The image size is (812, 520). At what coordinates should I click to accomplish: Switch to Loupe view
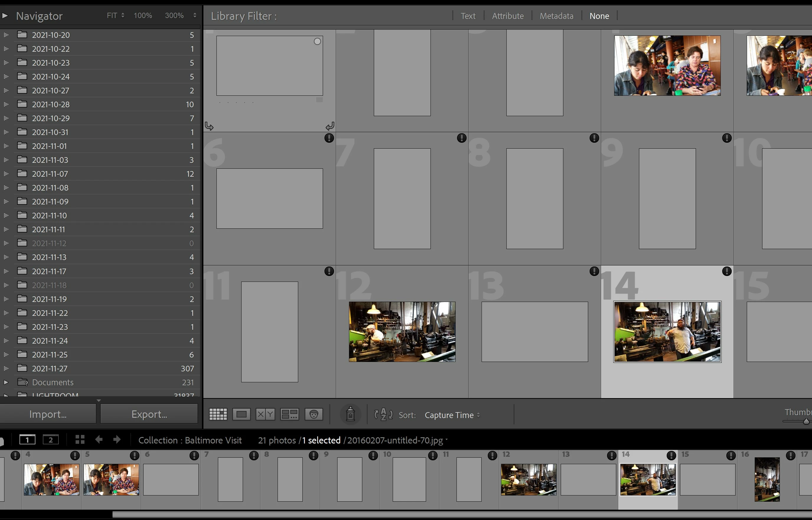coord(241,414)
